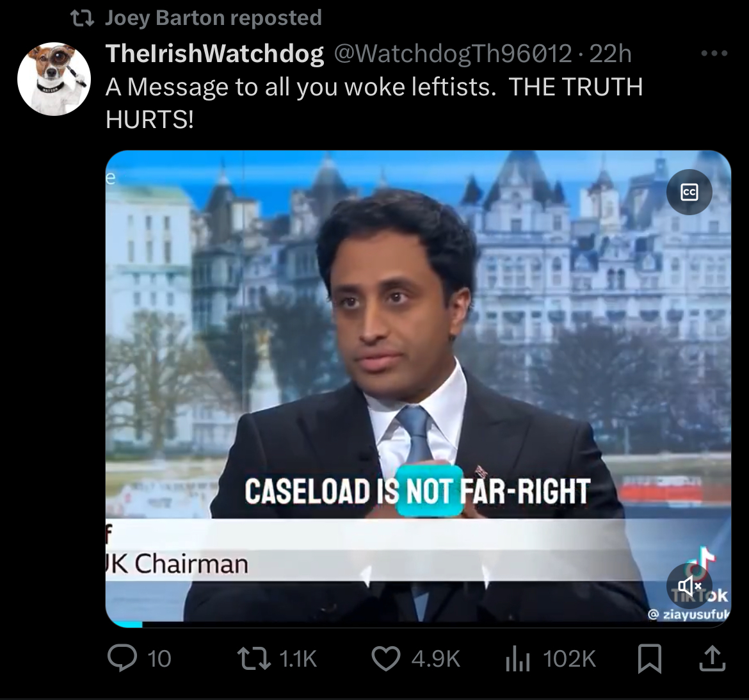Like the post with heart icon
749x700 pixels.
click(x=386, y=658)
